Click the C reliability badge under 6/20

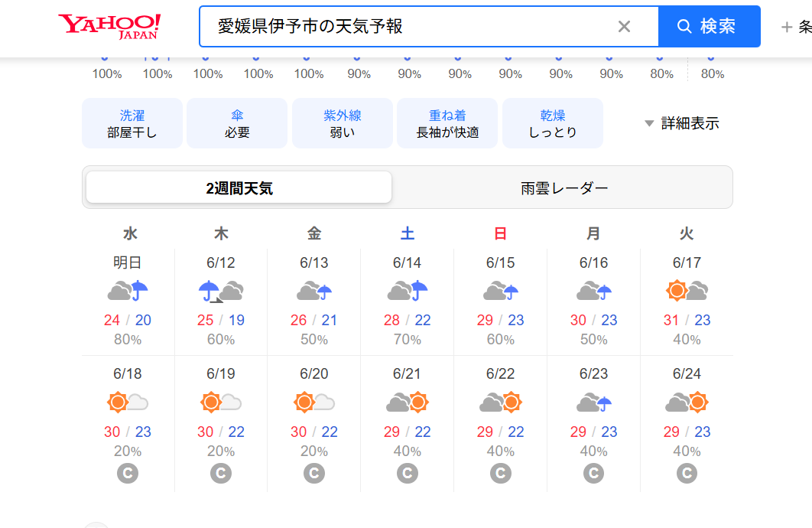click(x=313, y=473)
